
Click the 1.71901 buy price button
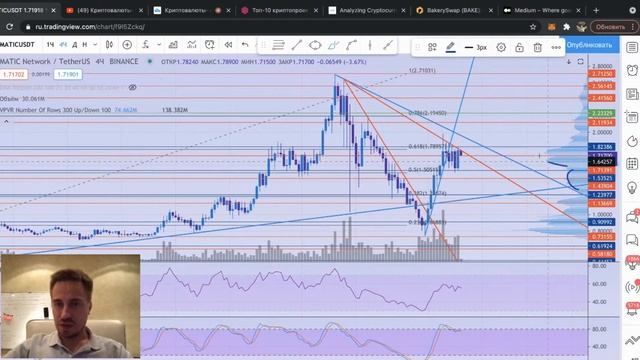68,74
